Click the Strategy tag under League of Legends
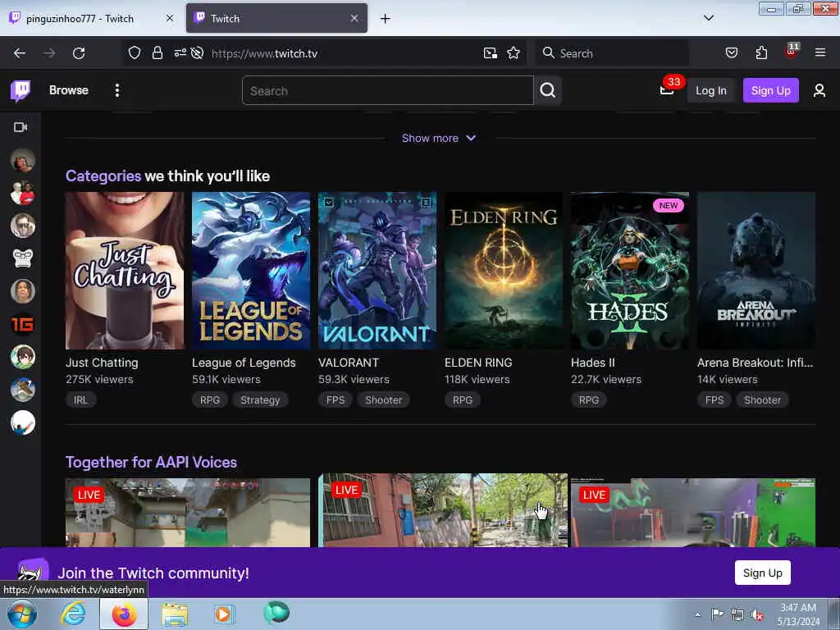This screenshot has height=630, width=840. click(x=260, y=400)
